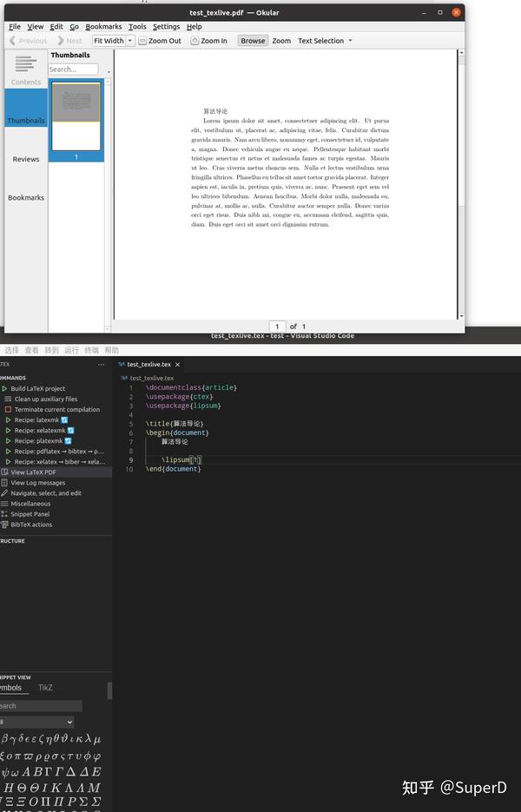Insert italic M symbol from snippet view
Screen dimensions: 521x812
[94, 788]
